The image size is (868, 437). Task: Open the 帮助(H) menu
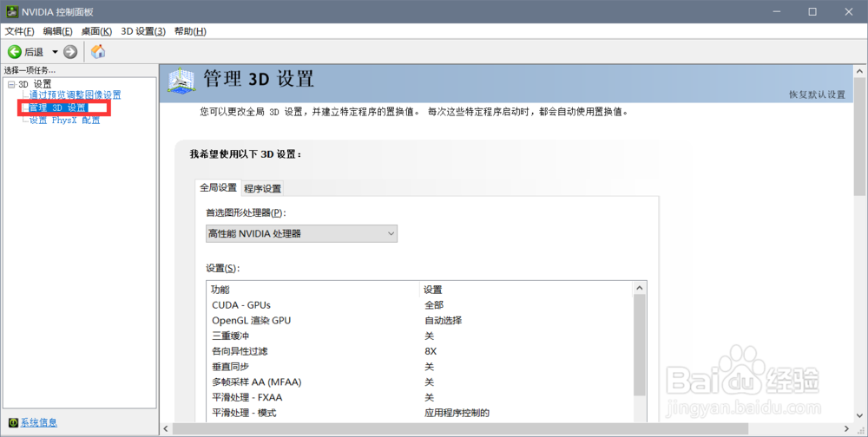coord(190,31)
